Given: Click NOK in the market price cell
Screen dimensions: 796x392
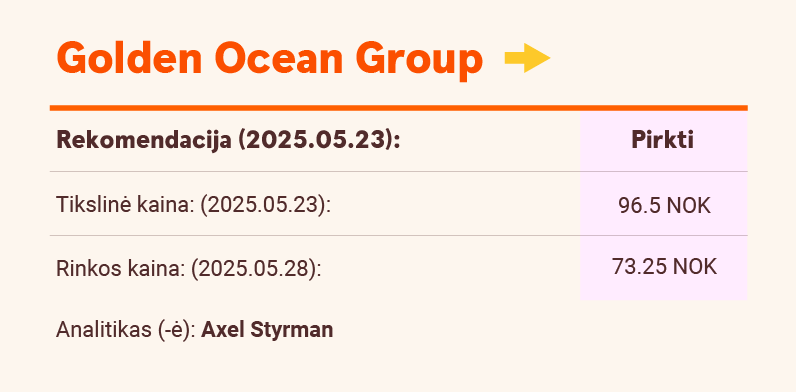Looking at the screenshot, I should click(x=695, y=267).
